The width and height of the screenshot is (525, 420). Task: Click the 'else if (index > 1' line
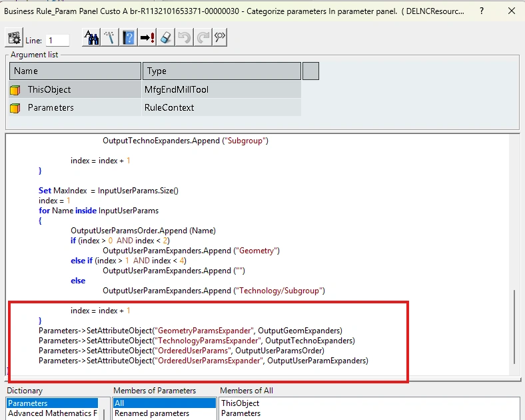pos(129,261)
